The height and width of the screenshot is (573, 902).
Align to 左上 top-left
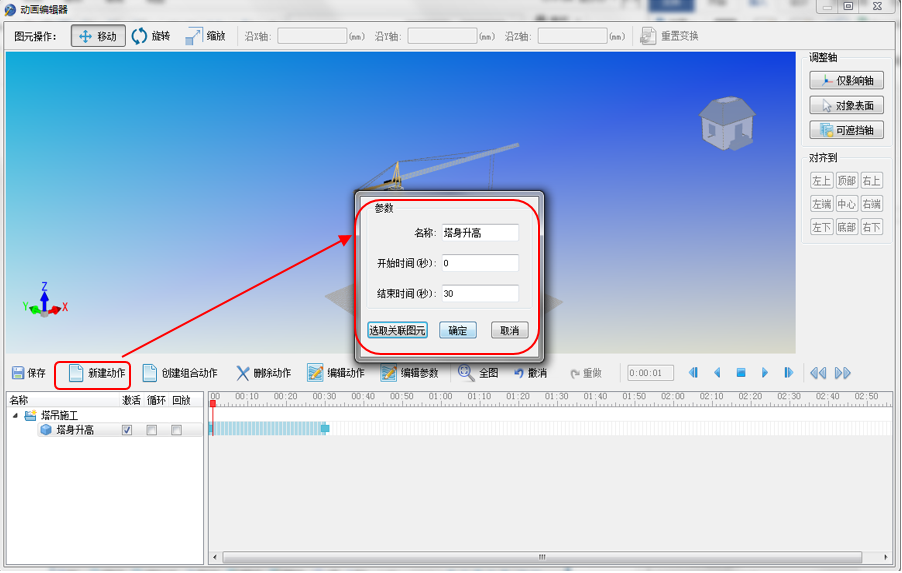click(821, 181)
